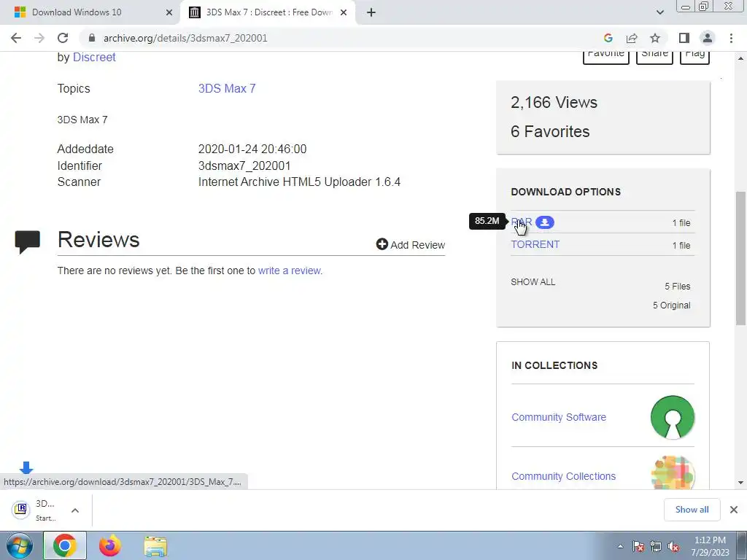Click SHOW ALL download files
747x560 pixels.
533,282
